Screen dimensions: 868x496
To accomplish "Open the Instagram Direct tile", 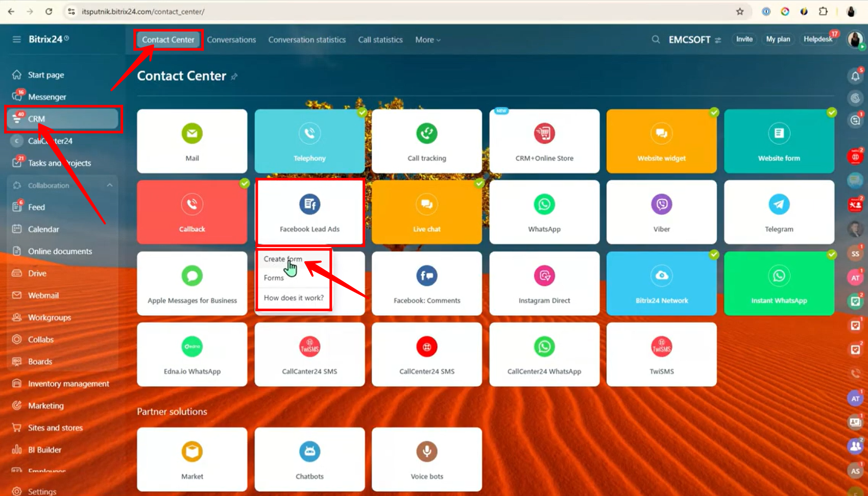I will 544,283.
